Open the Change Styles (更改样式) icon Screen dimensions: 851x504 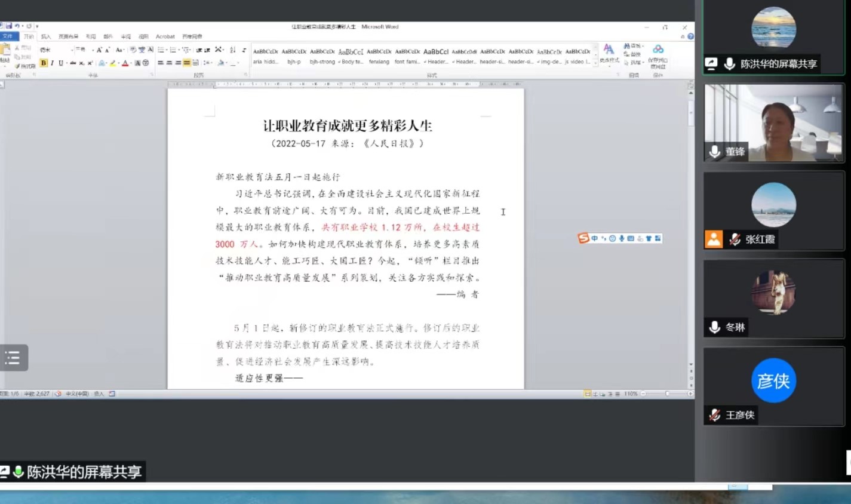[609, 52]
